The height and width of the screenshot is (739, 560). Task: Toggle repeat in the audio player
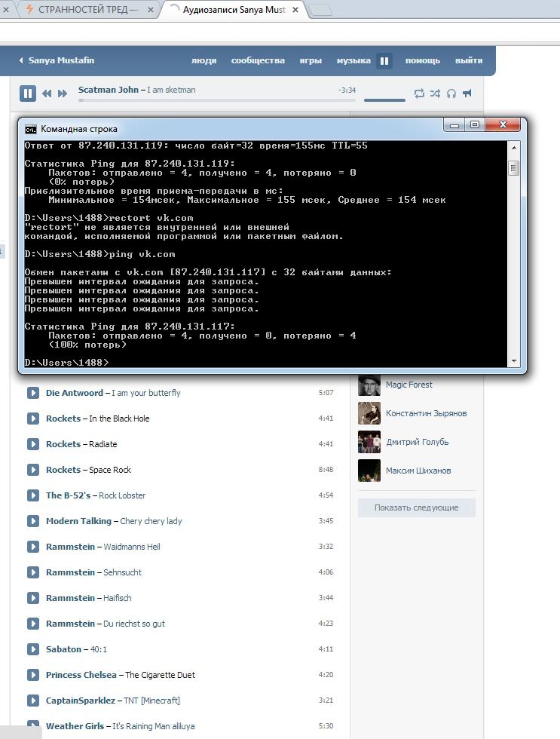click(x=419, y=94)
